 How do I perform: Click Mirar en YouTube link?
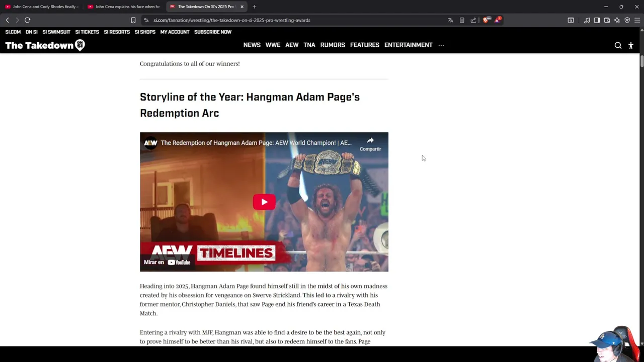[x=167, y=262]
